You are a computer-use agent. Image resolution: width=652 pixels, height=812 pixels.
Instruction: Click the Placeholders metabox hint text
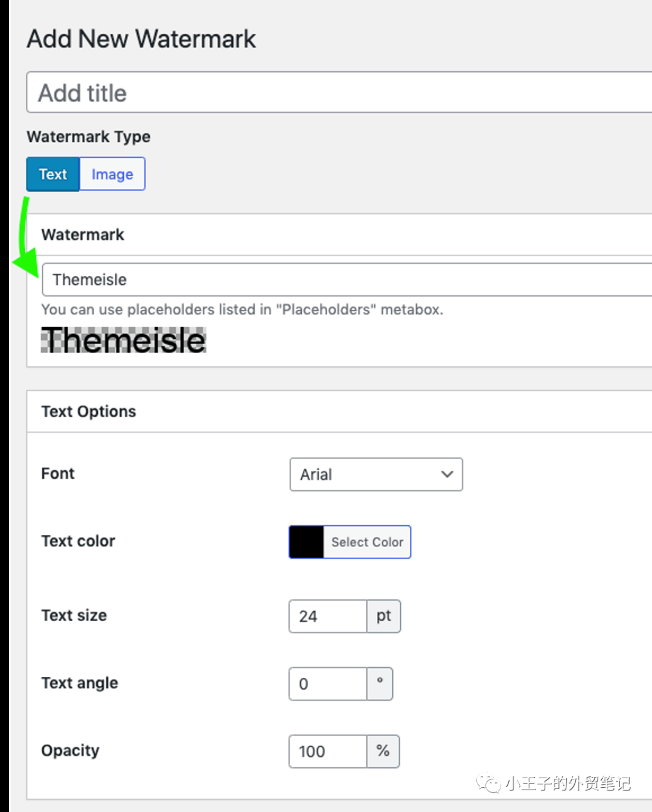coord(242,310)
